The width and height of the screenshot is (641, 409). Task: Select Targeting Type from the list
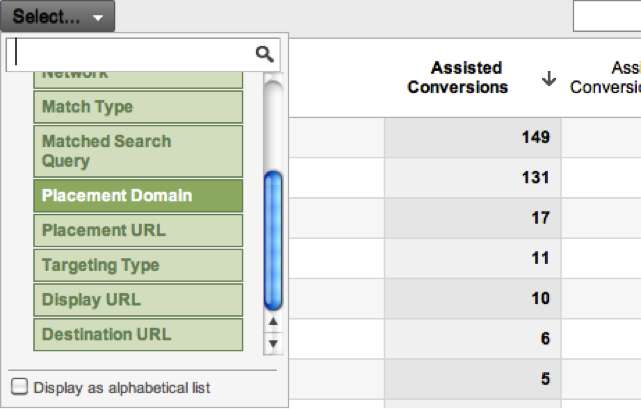[138, 265]
